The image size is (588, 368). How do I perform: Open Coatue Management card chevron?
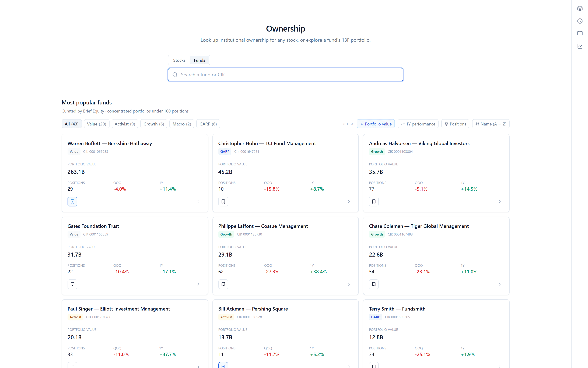point(349,284)
